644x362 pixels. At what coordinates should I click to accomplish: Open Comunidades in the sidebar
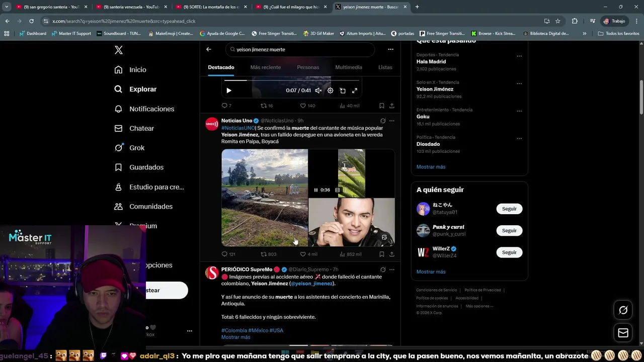(143, 206)
